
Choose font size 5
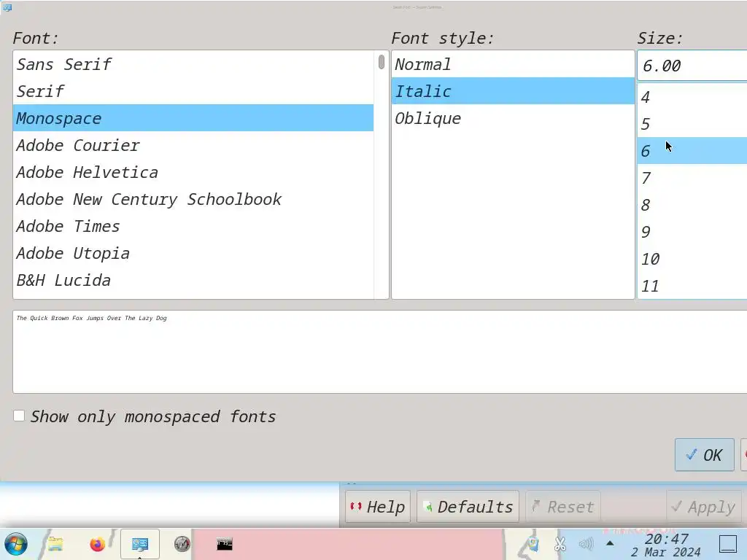(x=692, y=124)
